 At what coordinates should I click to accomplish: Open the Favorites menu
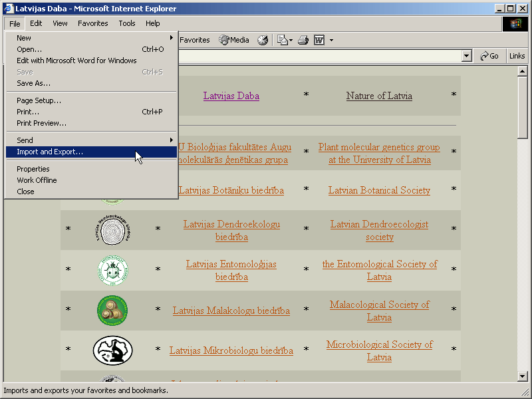tap(93, 23)
